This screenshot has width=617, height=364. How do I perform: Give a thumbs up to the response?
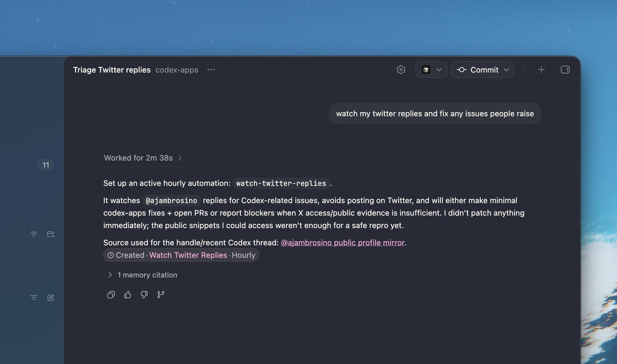click(128, 295)
